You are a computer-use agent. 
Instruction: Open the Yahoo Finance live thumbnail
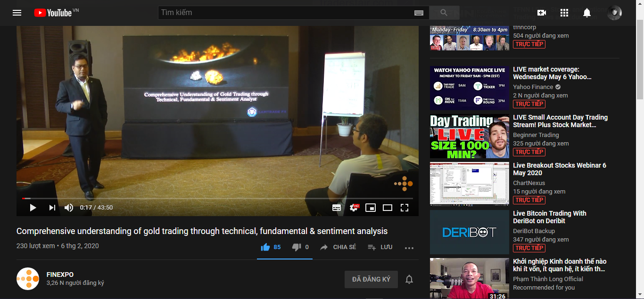click(470, 88)
